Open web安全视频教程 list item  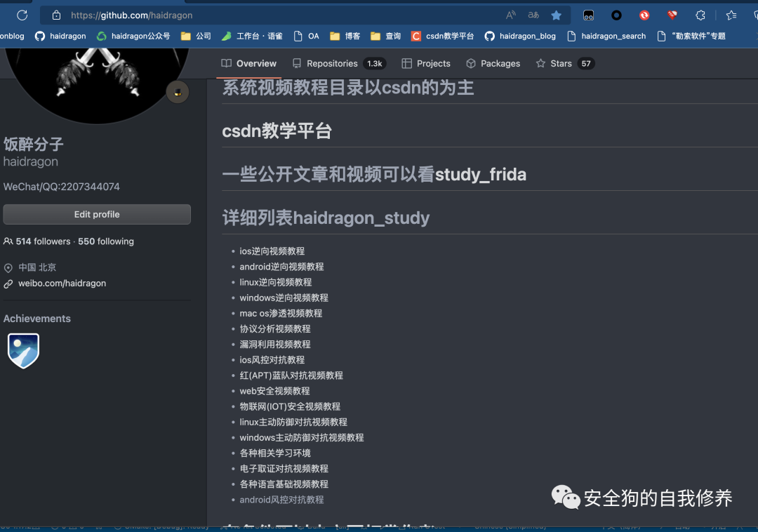tap(274, 391)
